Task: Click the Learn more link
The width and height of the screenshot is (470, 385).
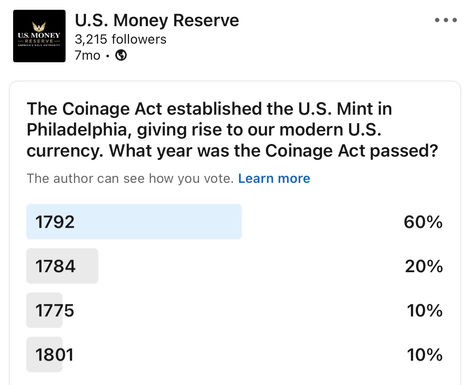Action: coord(274,178)
